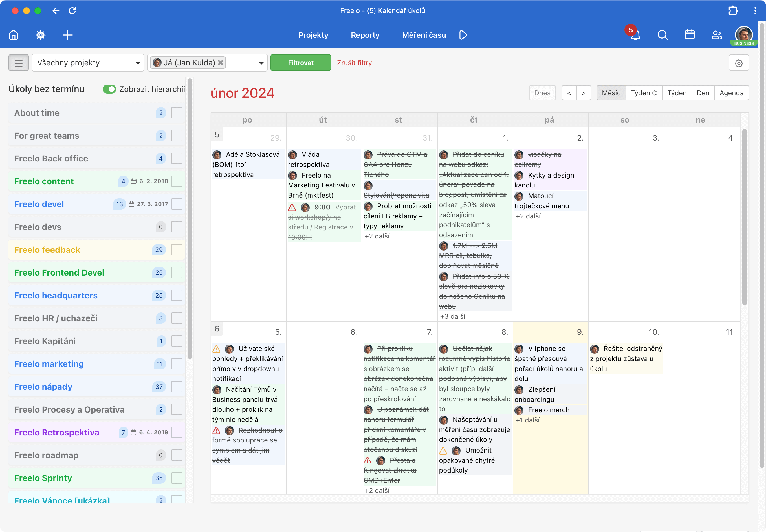Expand +2 další on February 2

pyautogui.click(x=528, y=216)
